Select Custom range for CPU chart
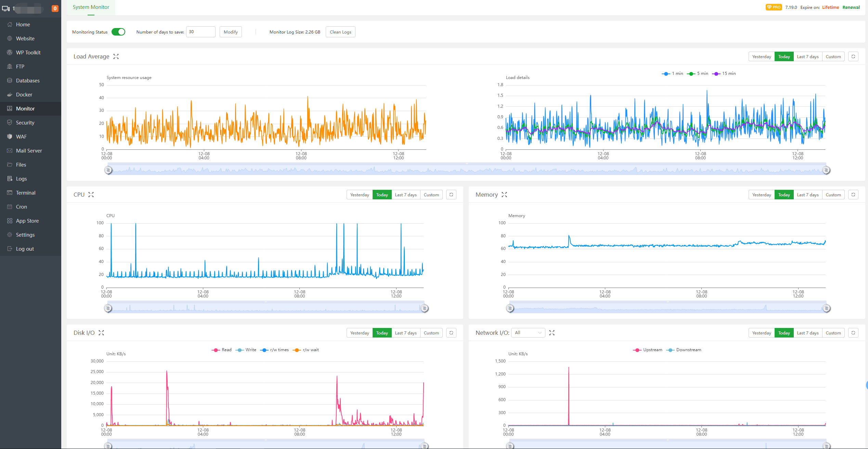The width and height of the screenshot is (868, 449). (431, 195)
